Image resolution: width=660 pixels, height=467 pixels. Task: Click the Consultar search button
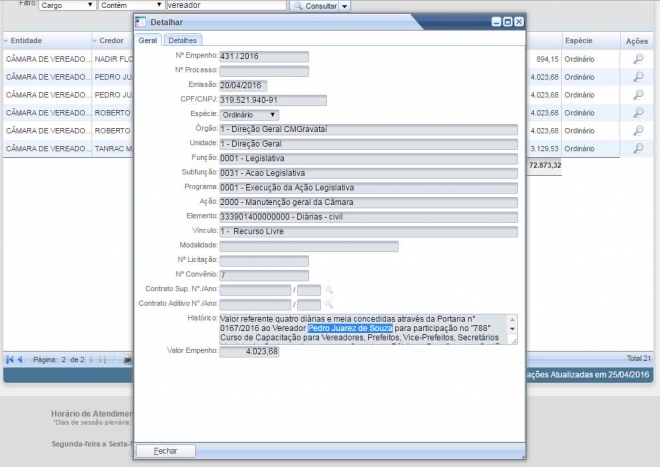(x=314, y=6)
